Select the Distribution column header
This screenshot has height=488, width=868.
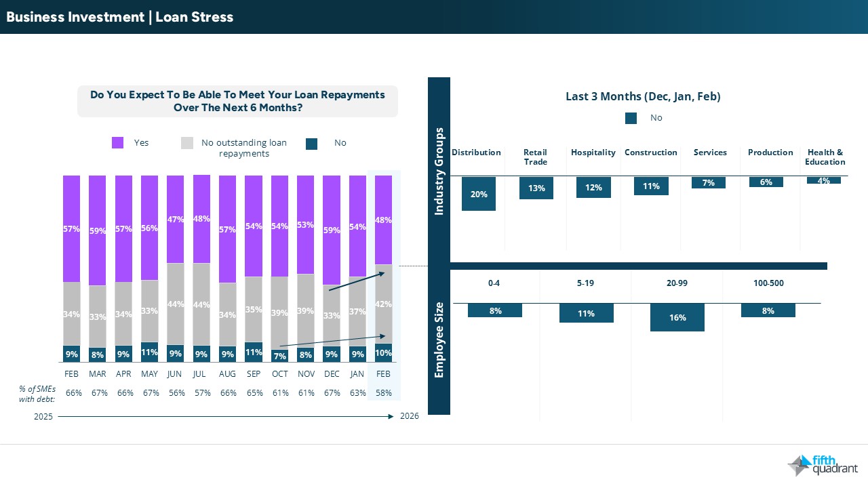[x=476, y=152]
